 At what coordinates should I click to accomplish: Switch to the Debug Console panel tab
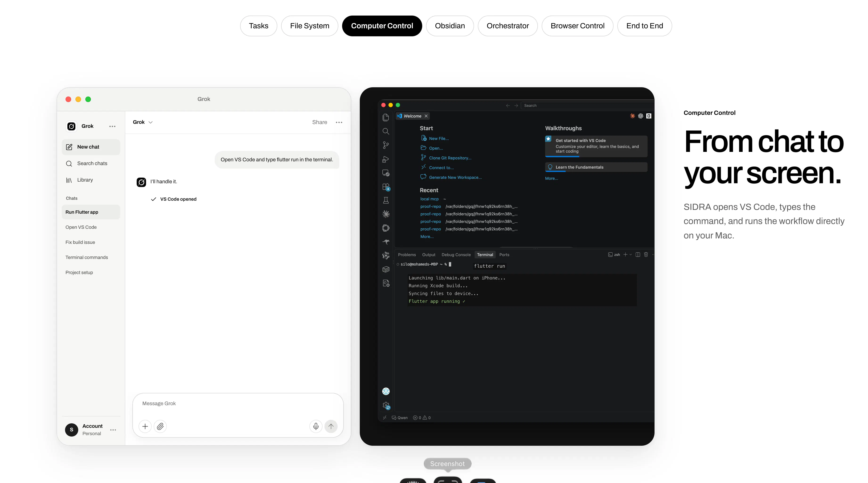pyautogui.click(x=456, y=255)
